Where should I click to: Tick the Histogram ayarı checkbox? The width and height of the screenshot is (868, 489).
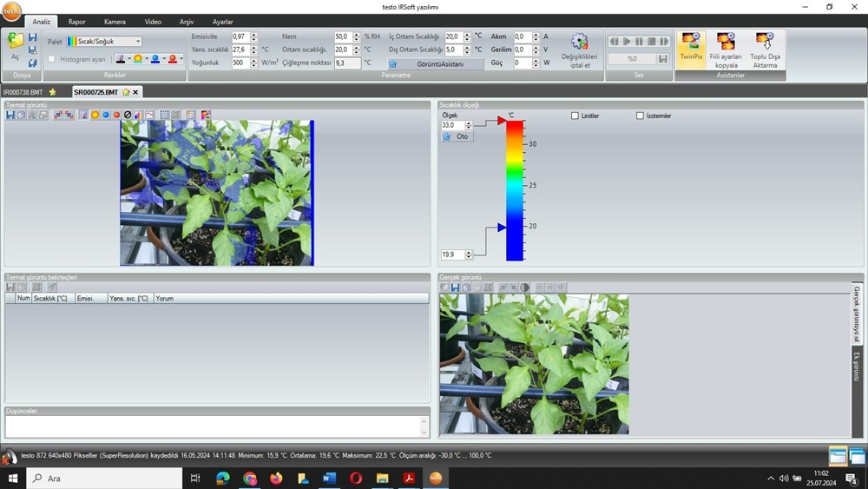point(52,59)
